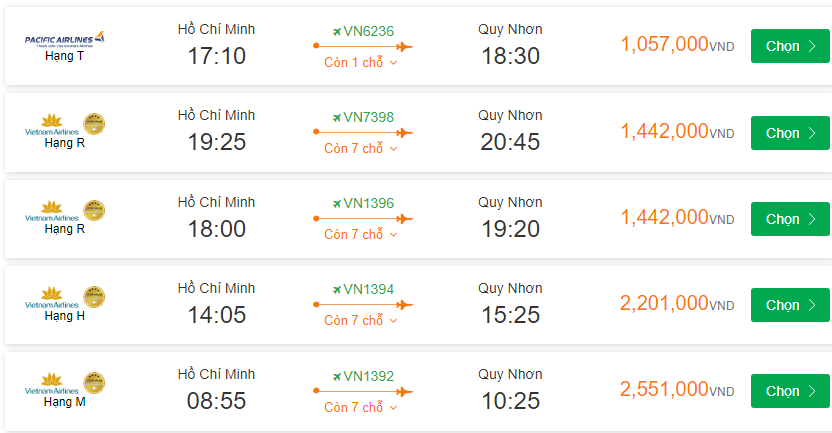Open flight number VN1392 link
This screenshot has width=832, height=433.
coord(369,376)
